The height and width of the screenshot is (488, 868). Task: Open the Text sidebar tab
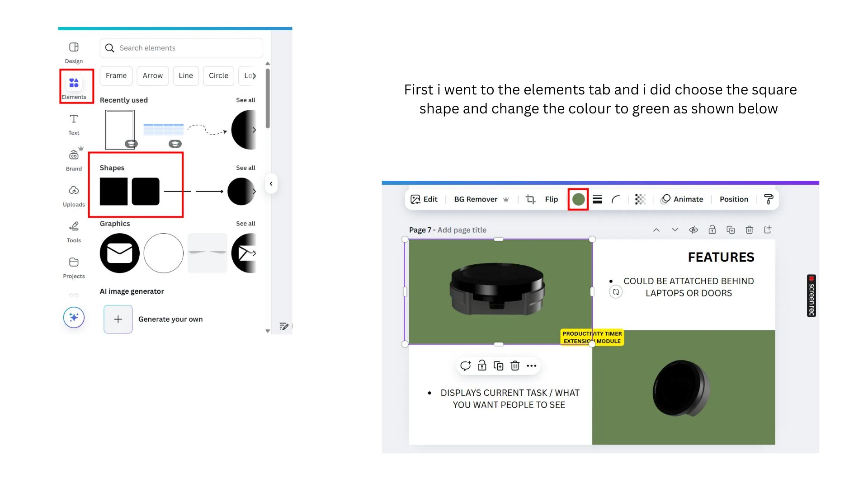pos(74,124)
